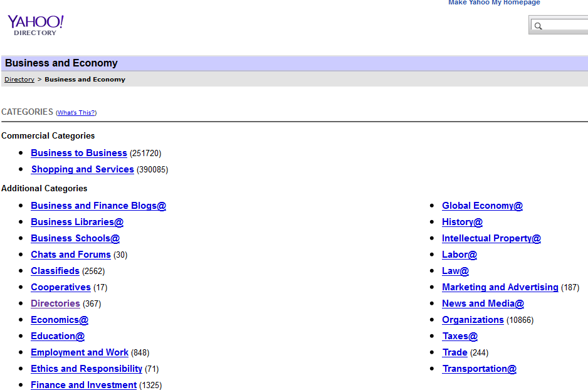Open the What's This? help link

click(x=76, y=113)
